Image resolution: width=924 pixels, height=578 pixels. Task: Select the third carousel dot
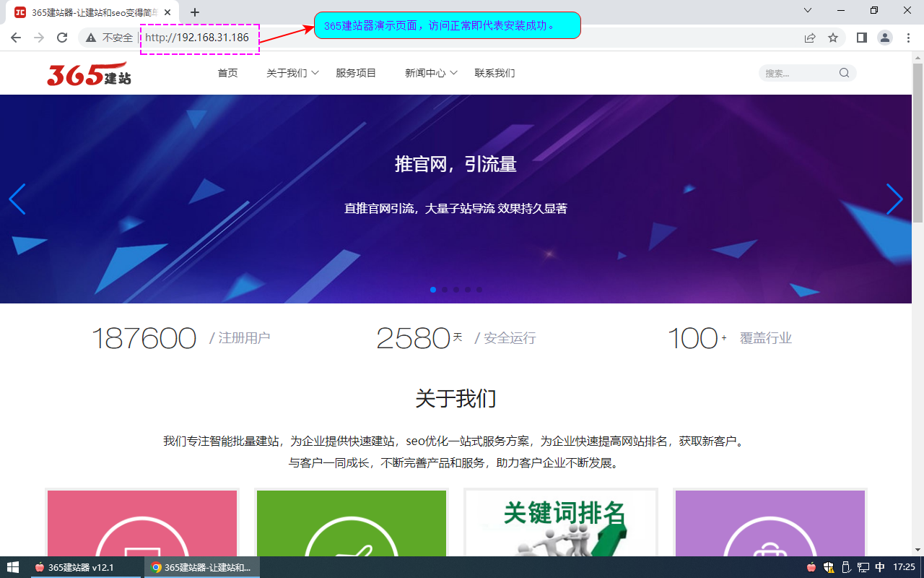456,290
